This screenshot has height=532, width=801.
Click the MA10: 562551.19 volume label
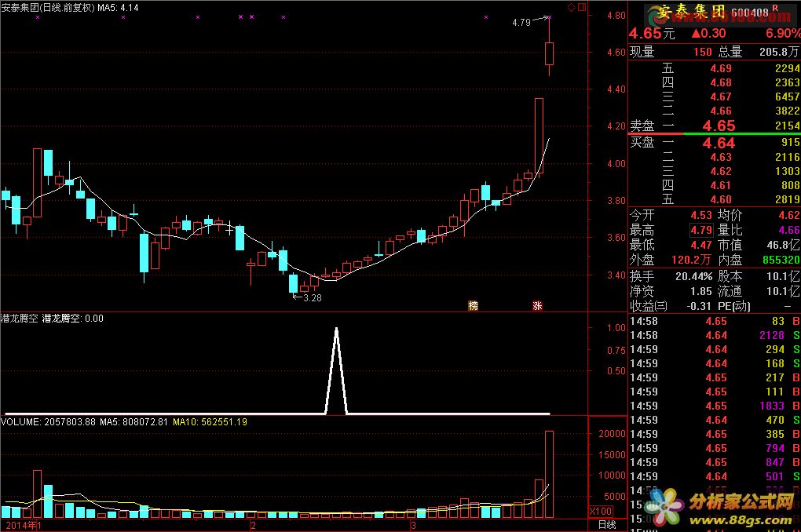click(210, 422)
